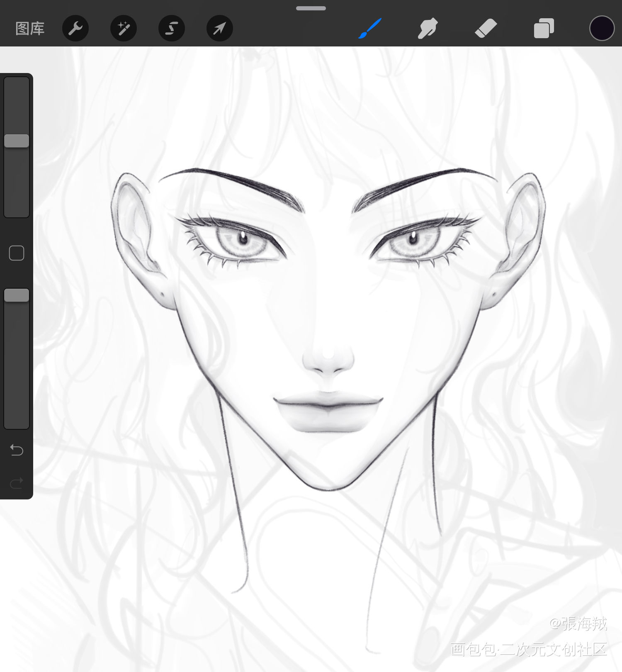Image resolution: width=622 pixels, height=672 pixels.
Task: Click the brush opacity slider handle
Action: [x=17, y=295]
